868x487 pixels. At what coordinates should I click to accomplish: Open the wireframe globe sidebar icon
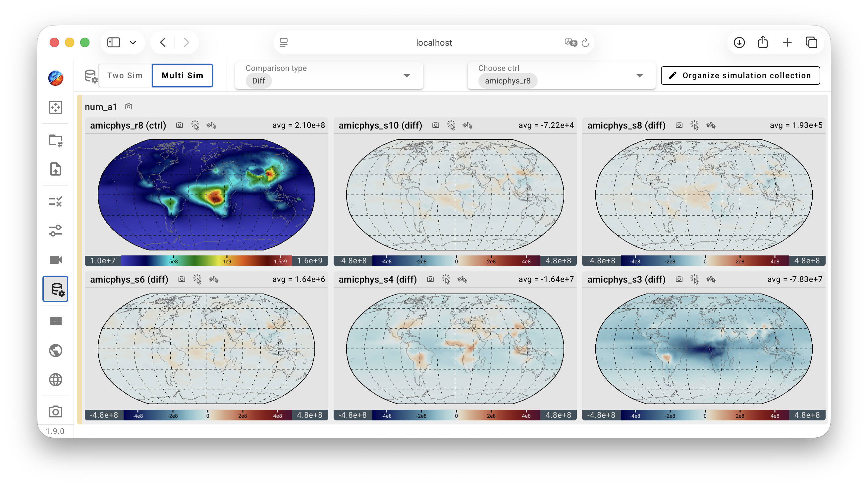coord(56,380)
